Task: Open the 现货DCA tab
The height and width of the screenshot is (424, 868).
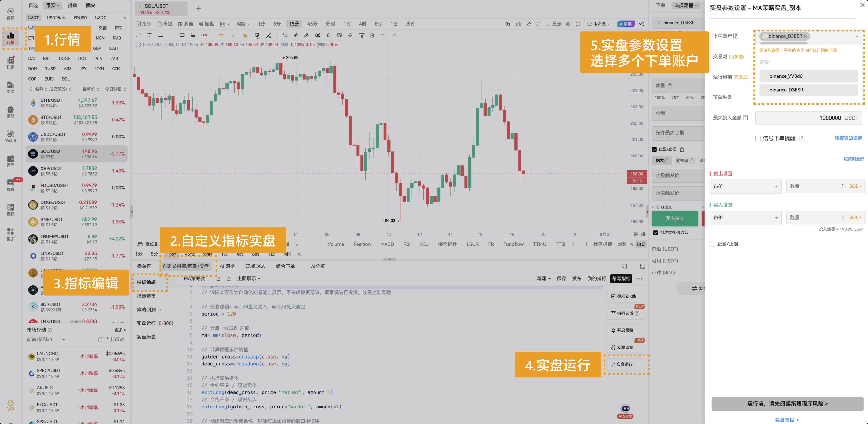Action: coord(255,266)
